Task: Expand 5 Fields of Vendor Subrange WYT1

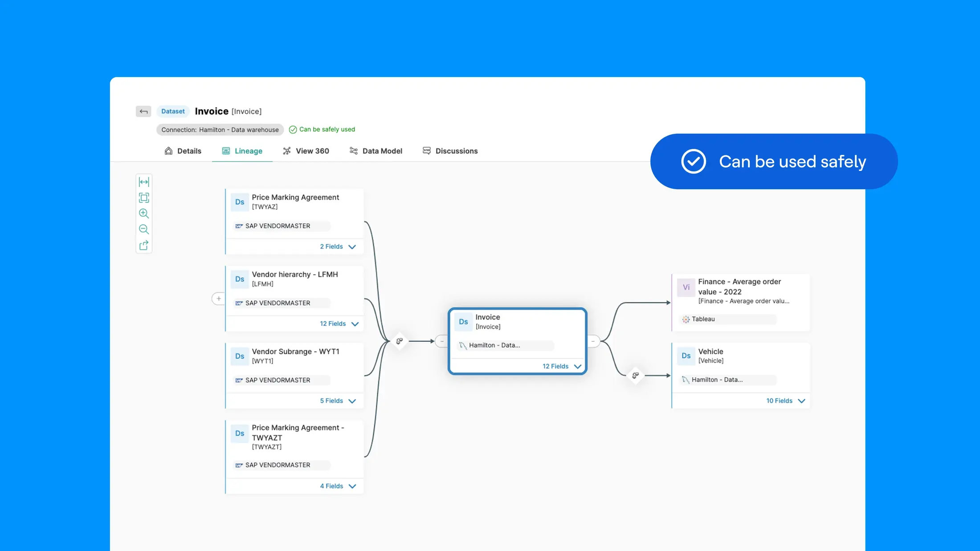Action: tap(338, 401)
